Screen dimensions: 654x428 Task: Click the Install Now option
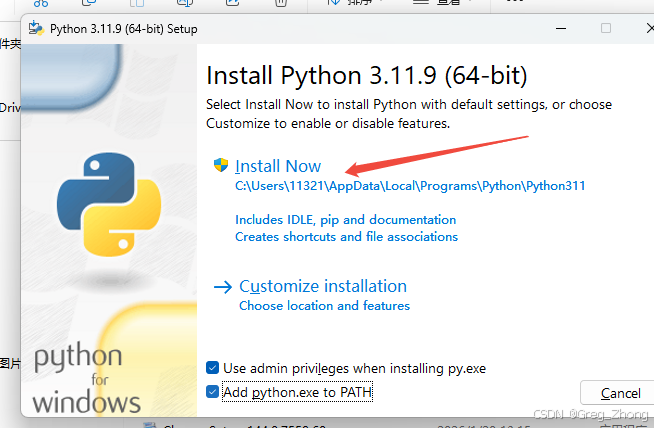(x=278, y=166)
